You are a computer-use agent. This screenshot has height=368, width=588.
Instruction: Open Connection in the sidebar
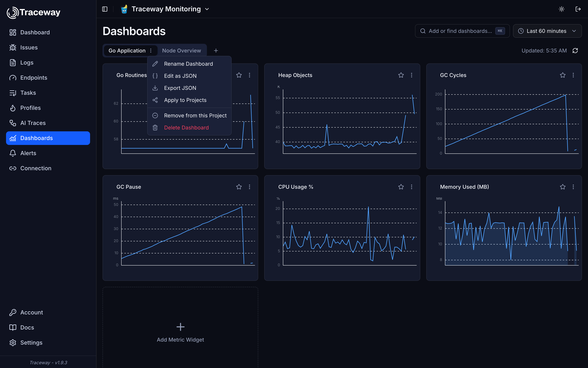(x=48, y=168)
